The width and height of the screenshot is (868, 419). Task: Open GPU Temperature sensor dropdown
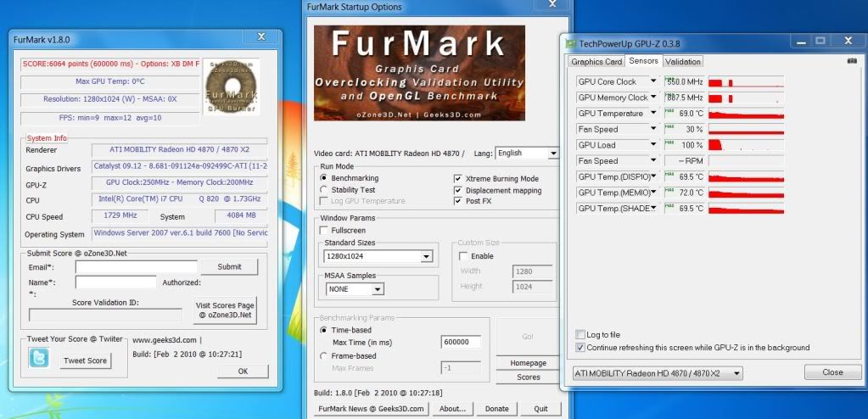click(x=654, y=113)
